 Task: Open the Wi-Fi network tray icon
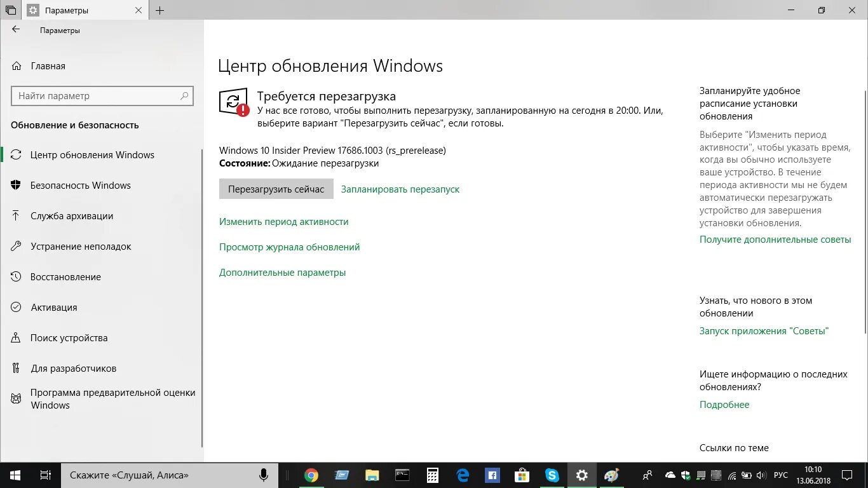(x=732, y=475)
